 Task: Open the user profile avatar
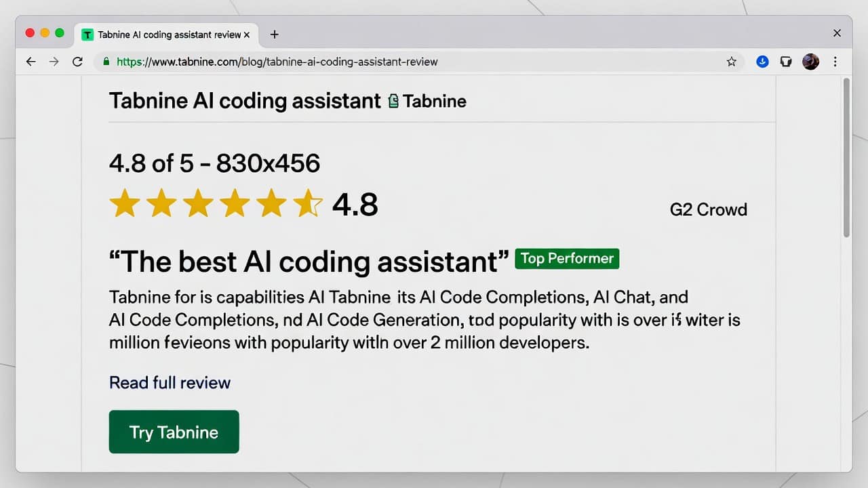[810, 62]
